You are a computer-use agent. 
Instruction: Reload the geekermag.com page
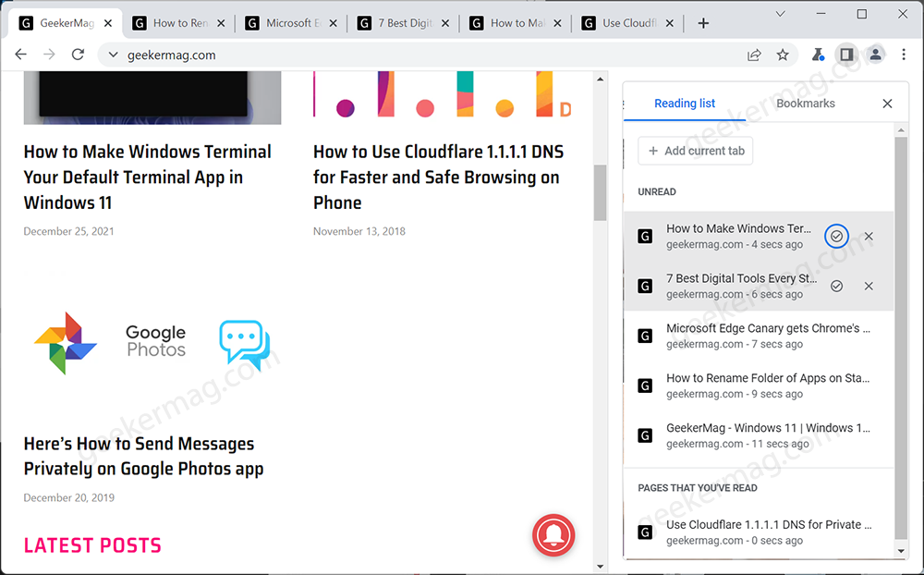78,55
